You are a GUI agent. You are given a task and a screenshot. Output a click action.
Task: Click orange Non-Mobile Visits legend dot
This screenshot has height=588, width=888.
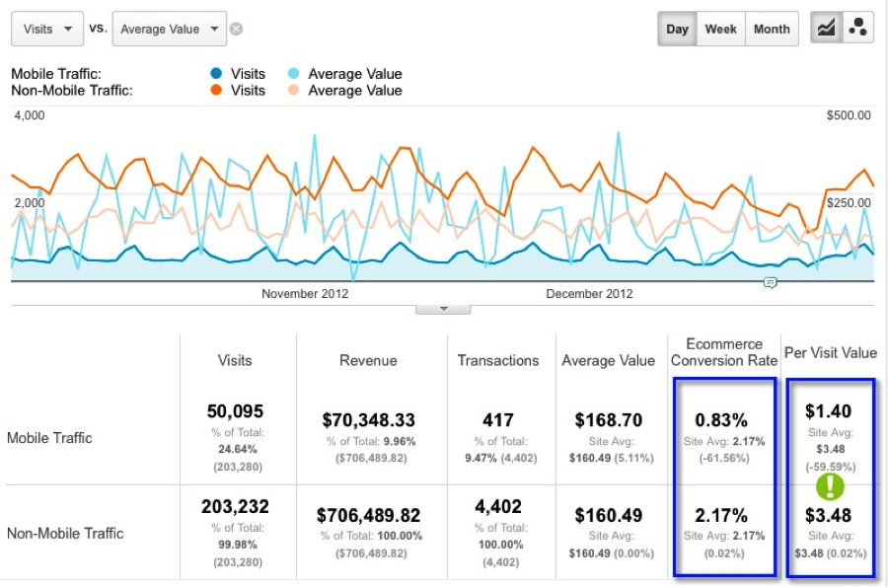tap(216, 91)
